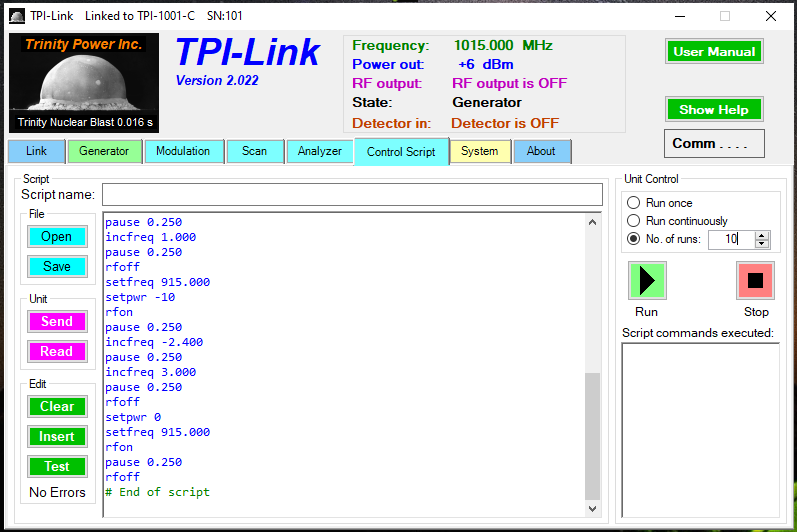
Task: Click the 'incfreq -2.400' script line
Action: 154,342
